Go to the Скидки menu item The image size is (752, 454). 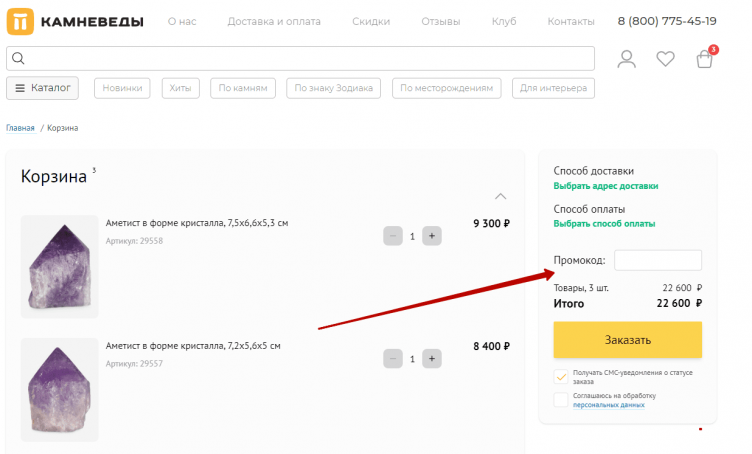coord(370,21)
